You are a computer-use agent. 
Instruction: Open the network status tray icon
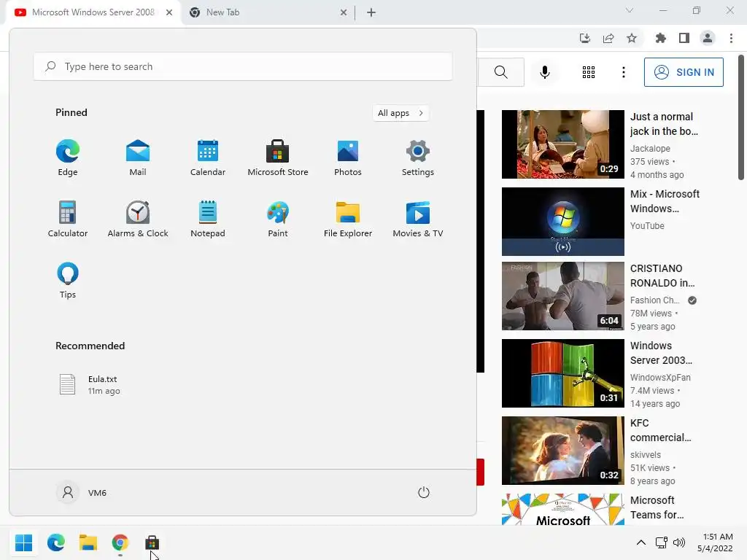click(x=661, y=542)
